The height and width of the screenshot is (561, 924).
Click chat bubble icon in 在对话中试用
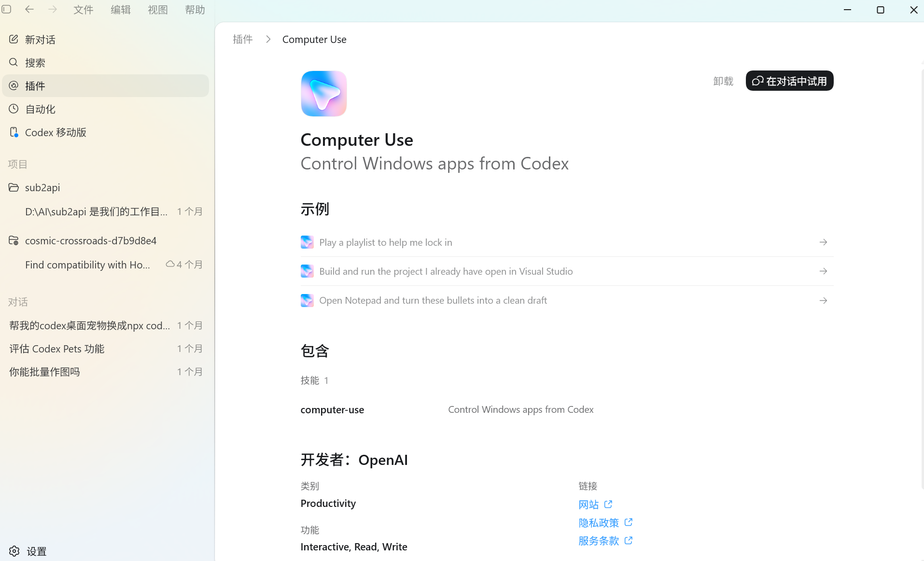coord(757,81)
